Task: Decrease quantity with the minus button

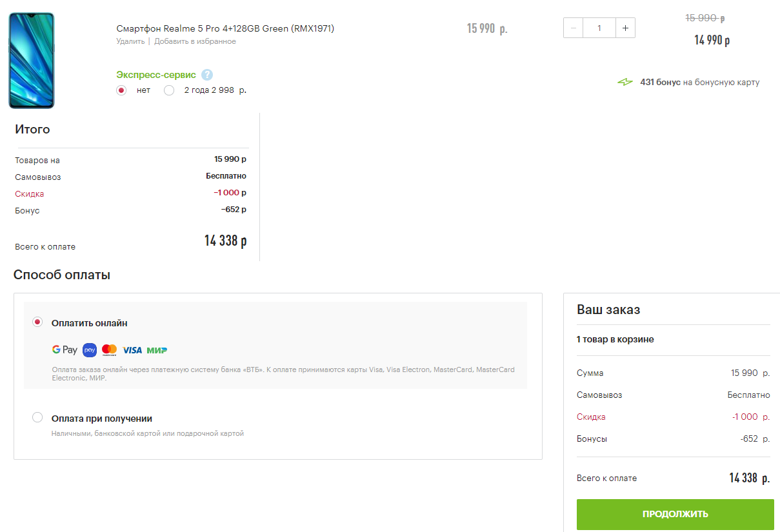Action: click(x=574, y=28)
